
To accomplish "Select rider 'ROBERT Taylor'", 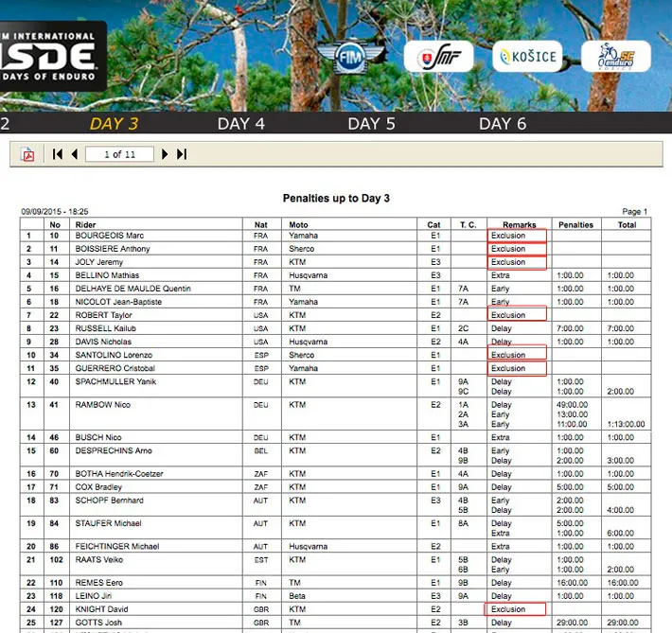I will tap(103, 315).
